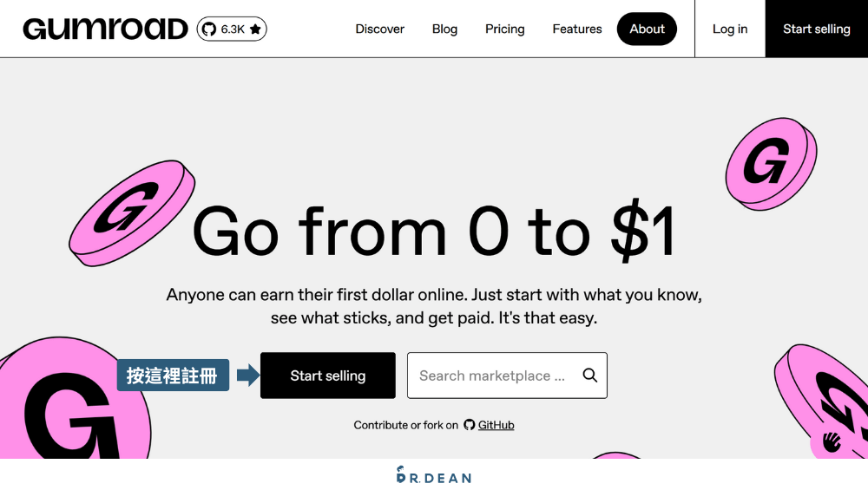Click the Dr. Dean logo at the bottom
Screen dimensions: 868x490
pyautogui.click(x=433, y=475)
